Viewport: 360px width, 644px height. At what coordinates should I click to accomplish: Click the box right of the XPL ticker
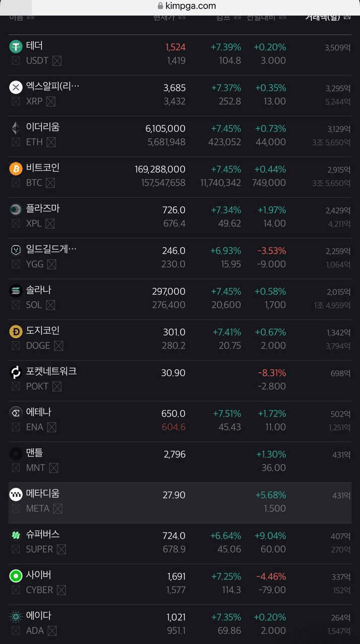click(x=50, y=223)
